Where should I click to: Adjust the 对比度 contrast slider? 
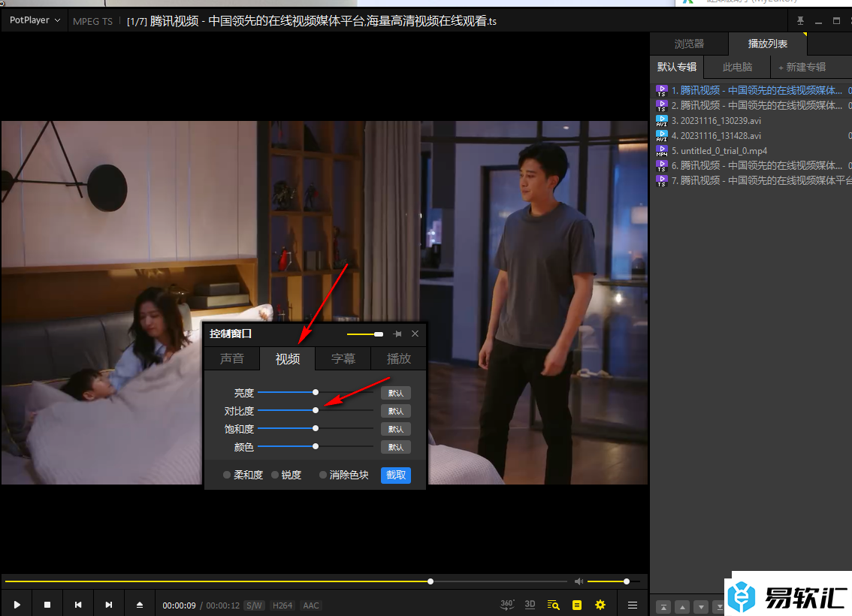coord(315,410)
